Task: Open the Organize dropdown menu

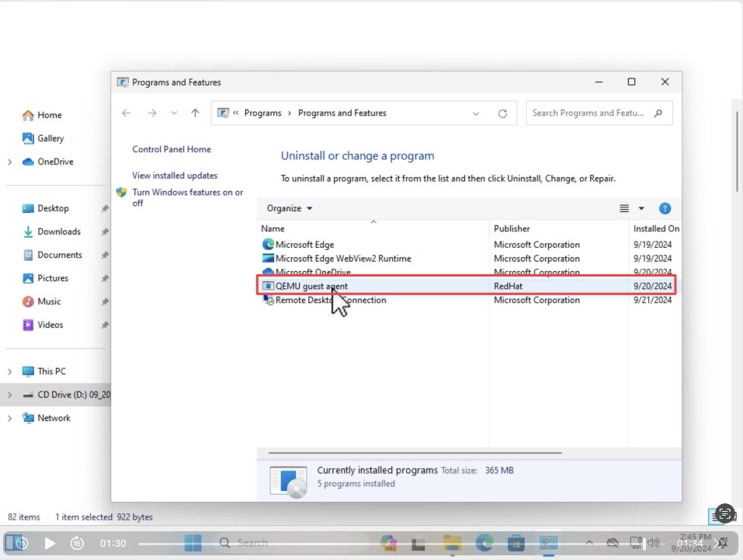Action: [x=289, y=208]
